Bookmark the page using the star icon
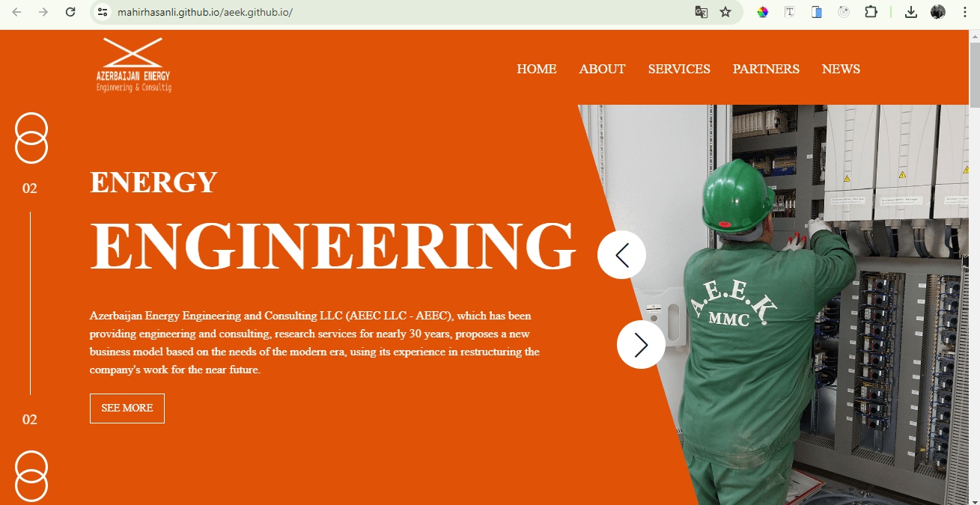This screenshot has width=980, height=505. 725,12
